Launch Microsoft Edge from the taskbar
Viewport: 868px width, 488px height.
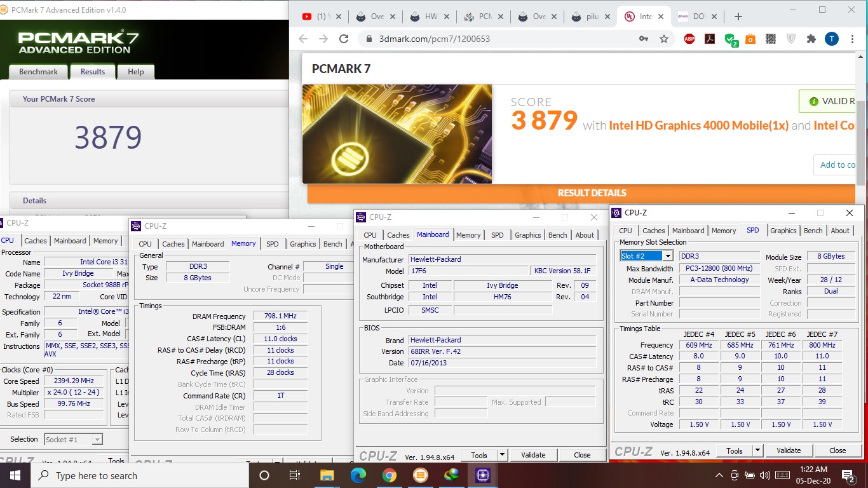[358, 475]
